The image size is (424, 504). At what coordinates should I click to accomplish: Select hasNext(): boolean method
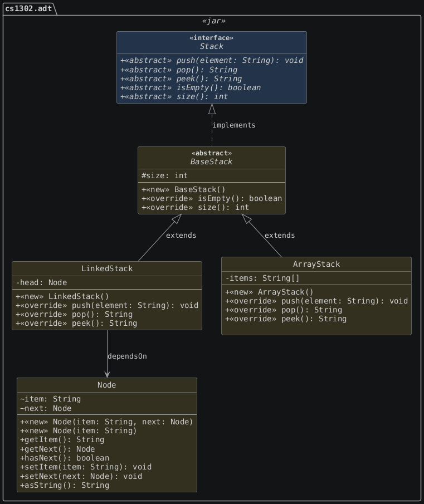(65, 458)
